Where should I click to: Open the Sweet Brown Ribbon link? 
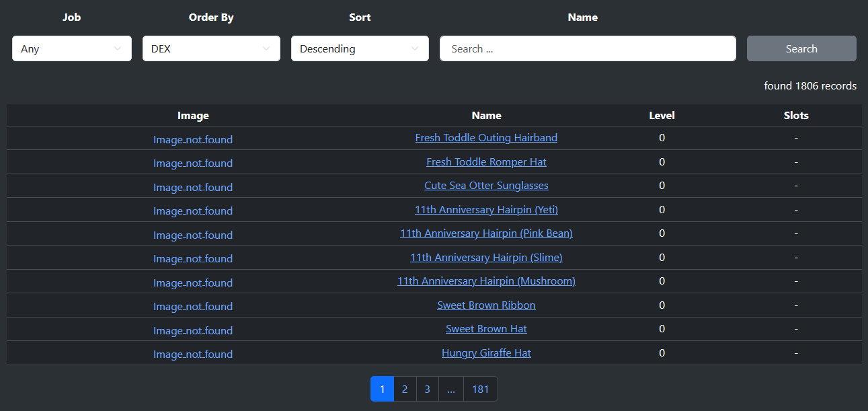click(486, 305)
